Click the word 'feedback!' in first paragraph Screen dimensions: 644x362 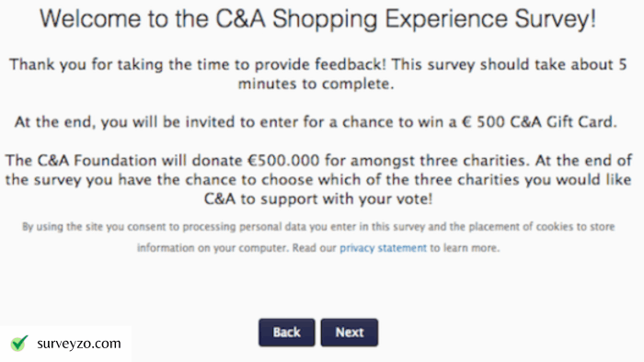click(351, 64)
